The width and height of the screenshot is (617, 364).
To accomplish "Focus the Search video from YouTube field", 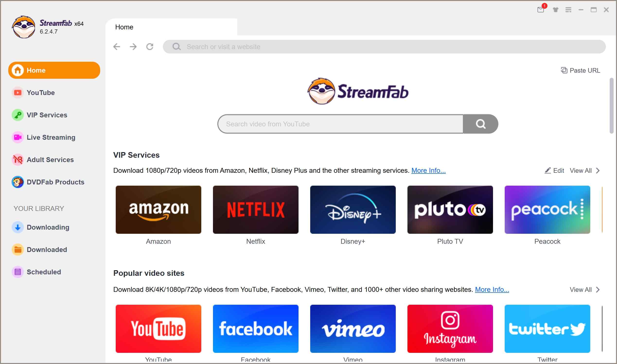I will pos(341,124).
